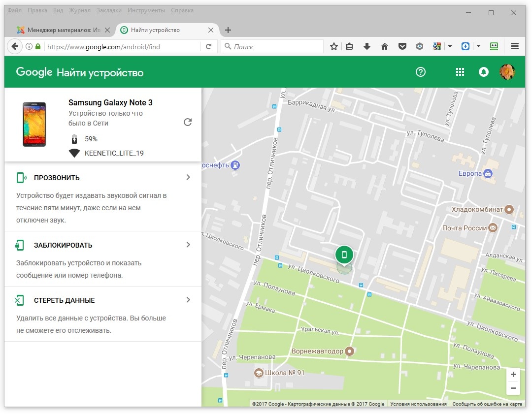Open the Google account avatar
This screenshot has height=415, width=532.
tap(507, 72)
